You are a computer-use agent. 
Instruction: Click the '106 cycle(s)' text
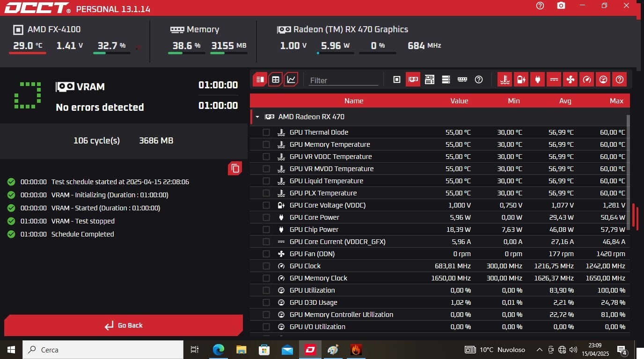[x=96, y=141]
